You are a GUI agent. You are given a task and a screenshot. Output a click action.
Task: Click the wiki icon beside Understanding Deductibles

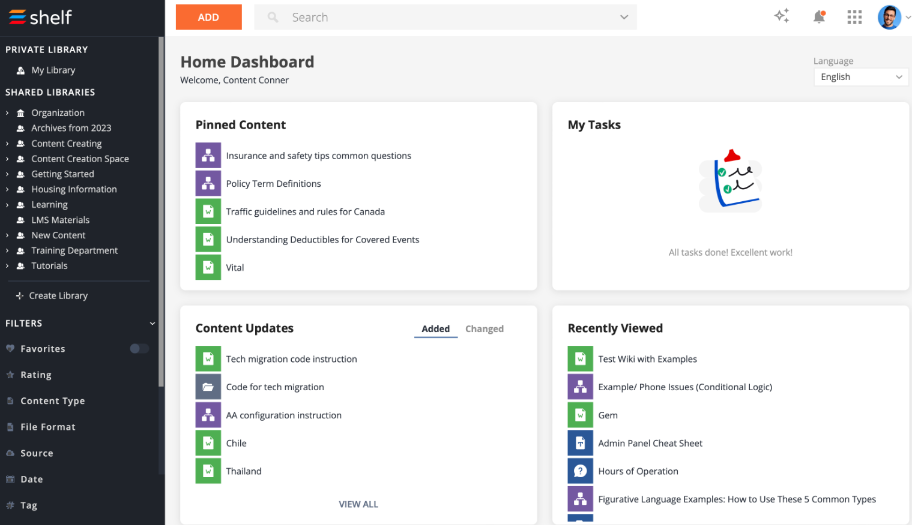[x=208, y=240]
